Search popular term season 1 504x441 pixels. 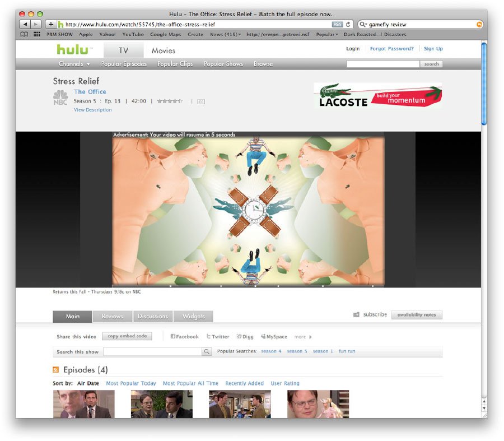pos(323,351)
